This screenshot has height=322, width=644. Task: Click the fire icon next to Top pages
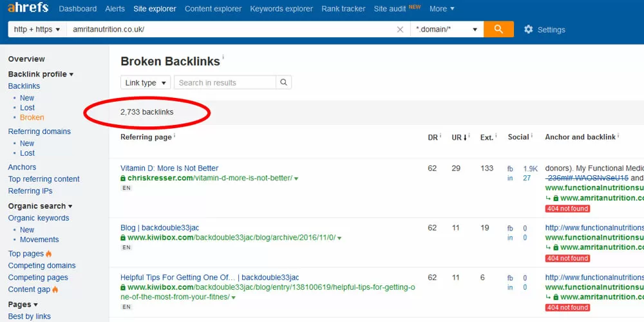[49, 254]
